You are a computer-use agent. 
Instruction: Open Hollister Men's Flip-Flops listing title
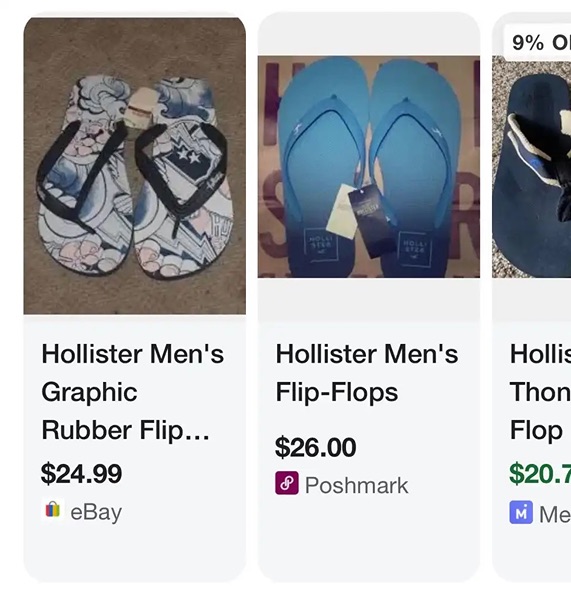[367, 373]
